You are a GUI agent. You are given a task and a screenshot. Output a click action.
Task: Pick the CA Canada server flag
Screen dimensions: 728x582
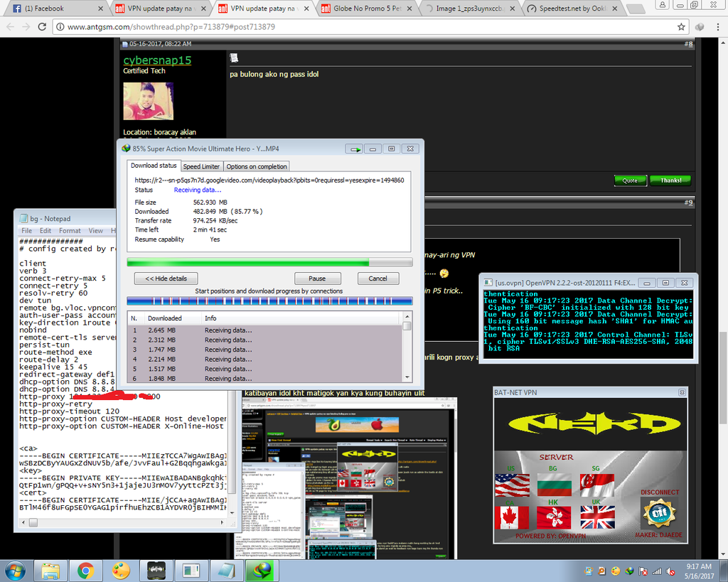(x=512, y=518)
